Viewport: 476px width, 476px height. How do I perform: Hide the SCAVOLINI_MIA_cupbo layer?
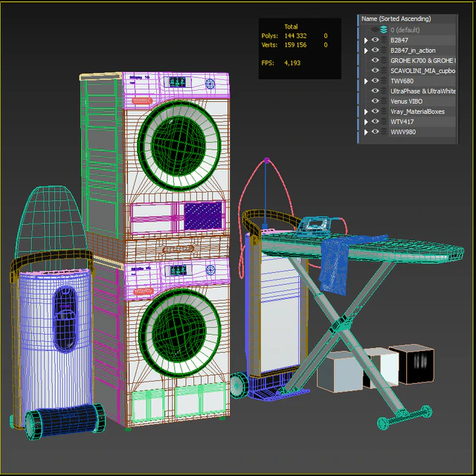point(375,70)
